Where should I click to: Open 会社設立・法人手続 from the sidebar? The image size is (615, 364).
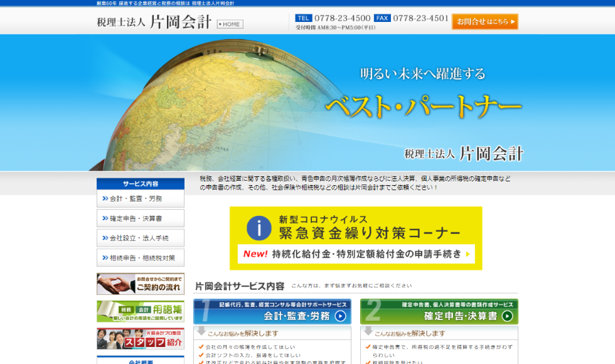tap(141, 238)
